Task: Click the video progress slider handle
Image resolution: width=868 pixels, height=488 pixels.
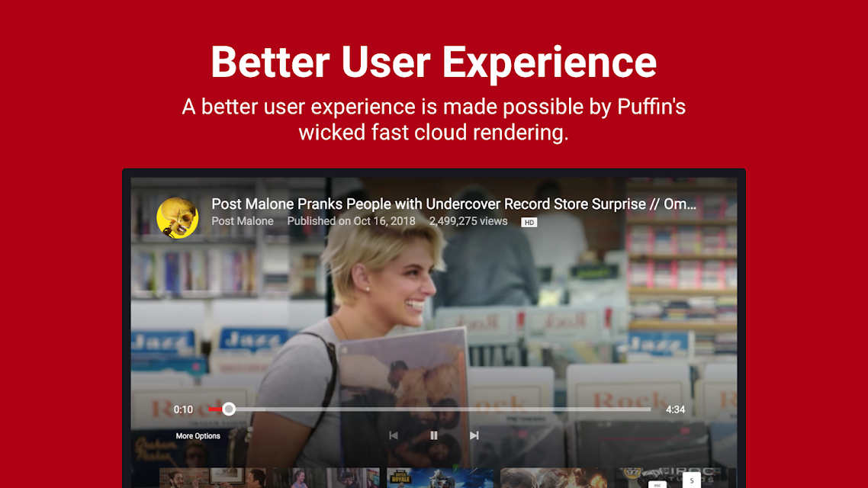Action: pyautogui.click(x=229, y=409)
